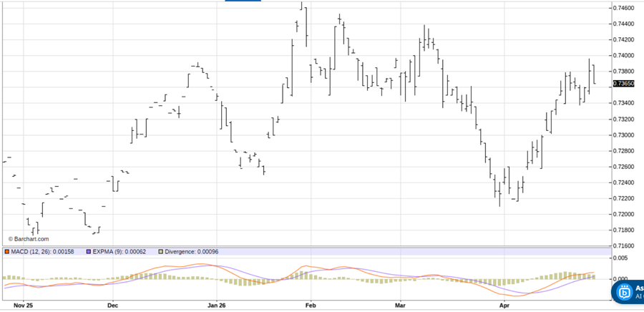The width and height of the screenshot is (644, 312).
Task: Select the EXPMA (9) legend label
Action: pos(119,252)
